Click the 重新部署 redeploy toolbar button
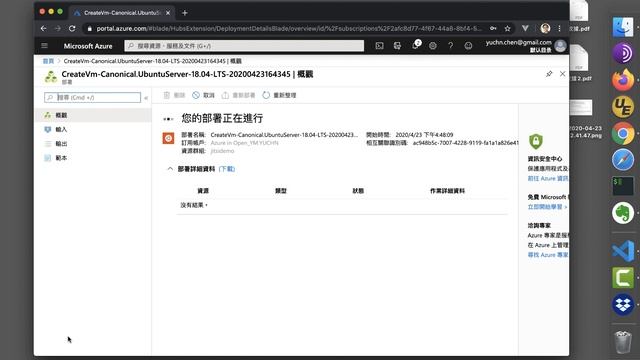The height and width of the screenshot is (360, 640). [x=238, y=95]
